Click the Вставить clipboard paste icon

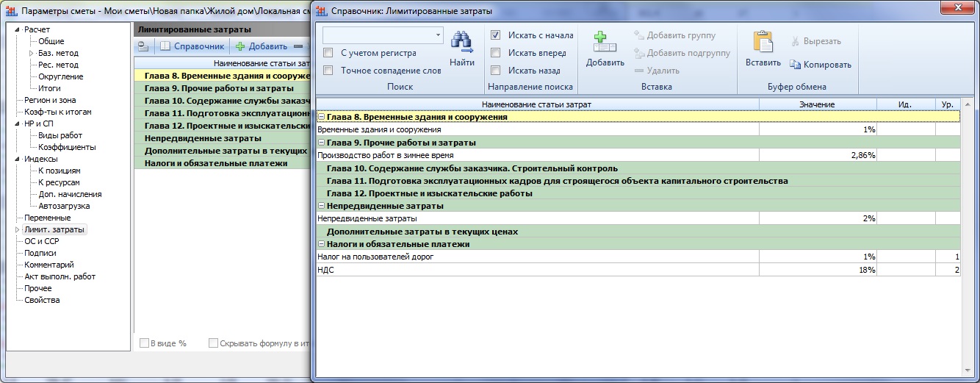coord(763,43)
